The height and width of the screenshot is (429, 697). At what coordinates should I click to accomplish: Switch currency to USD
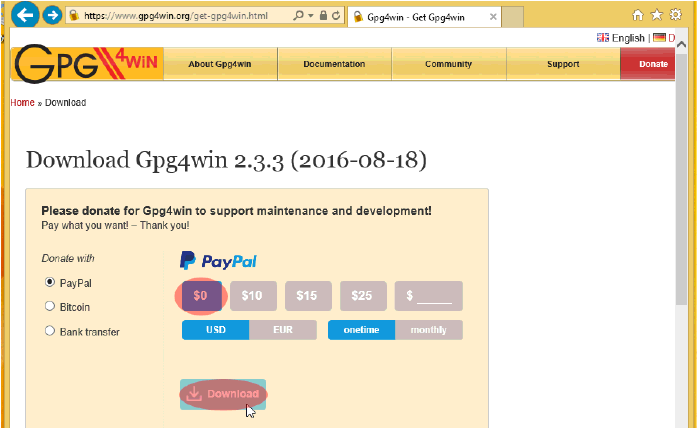[216, 330]
